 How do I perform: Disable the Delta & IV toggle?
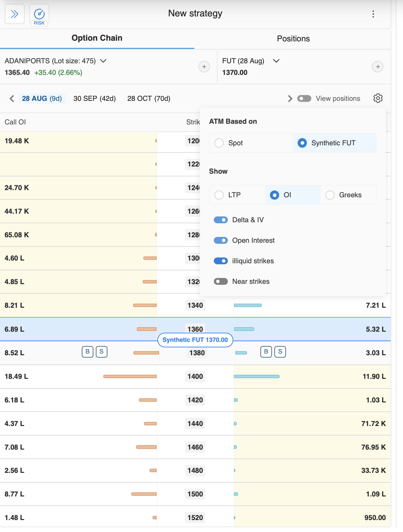(x=221, y=220)
